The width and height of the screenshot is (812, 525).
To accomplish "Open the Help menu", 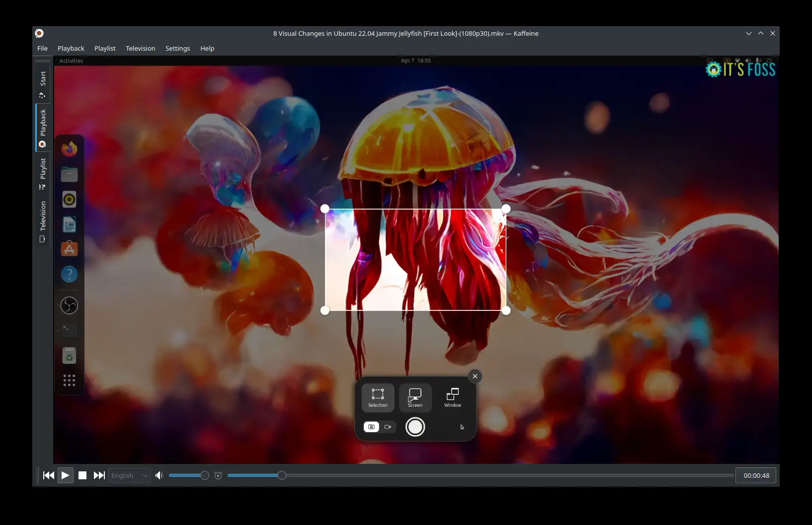I will (x=207, y=48).
